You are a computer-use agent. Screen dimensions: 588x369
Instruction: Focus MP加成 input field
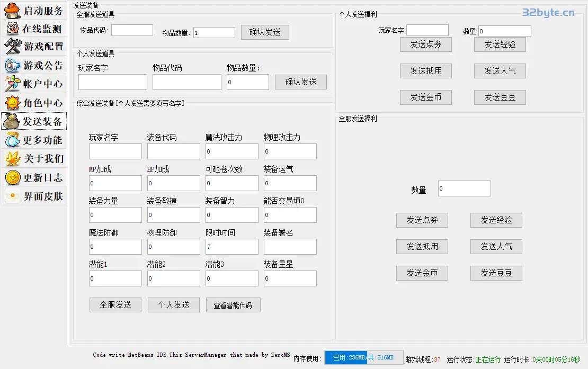115,183
